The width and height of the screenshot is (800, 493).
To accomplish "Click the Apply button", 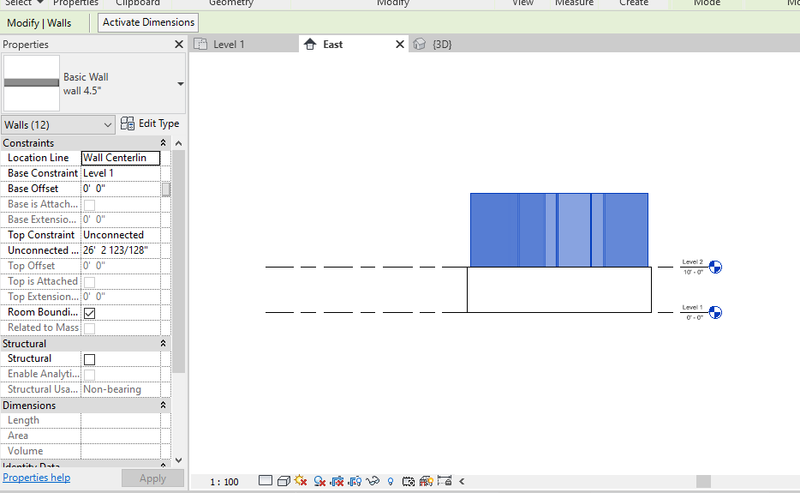I will point(153,478).
